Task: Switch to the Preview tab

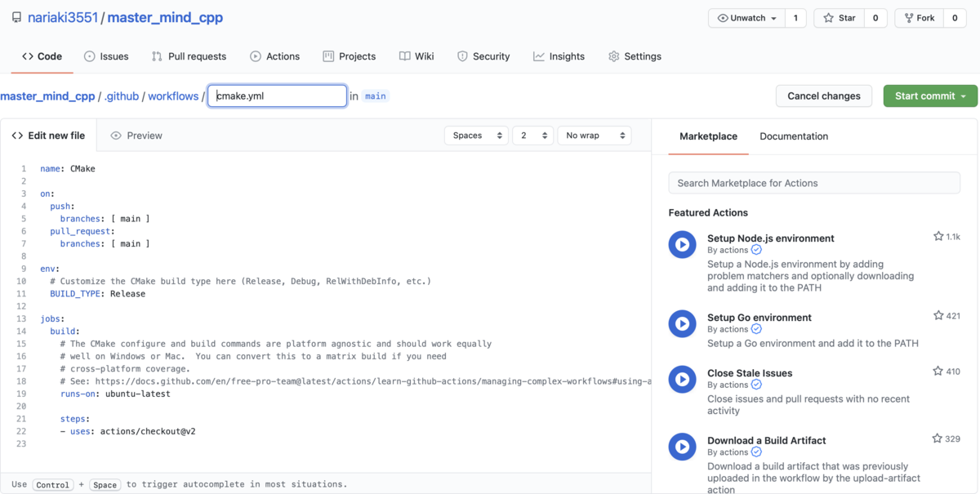Action: [136, 136]
